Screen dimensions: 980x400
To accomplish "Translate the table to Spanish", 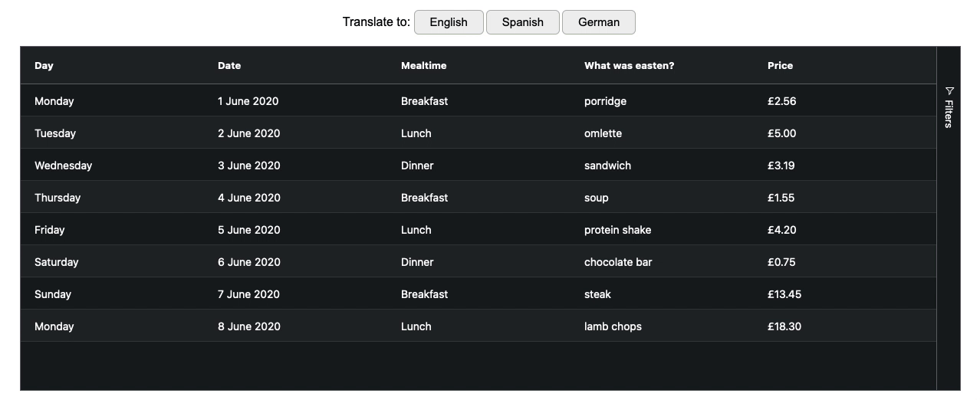I will [x=523, y=22].
